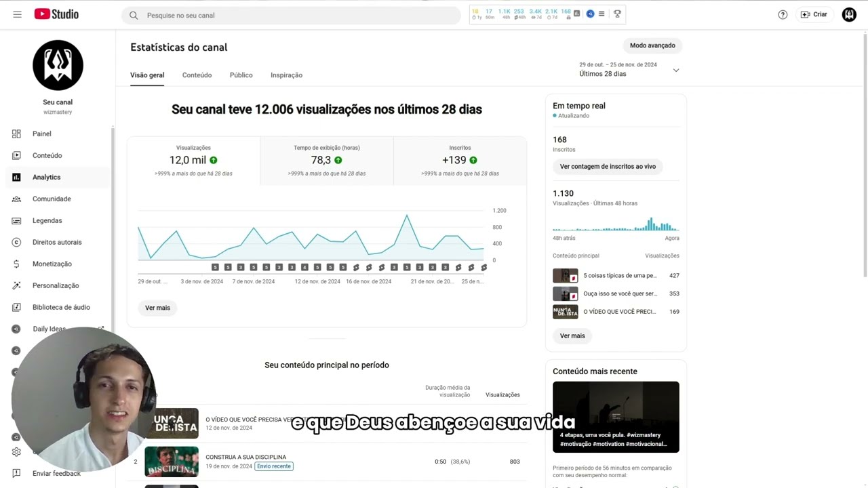Screen dimensions: 868x488
Task: Expand the Últimos 28 dias period selector
Action: point(629,69)
